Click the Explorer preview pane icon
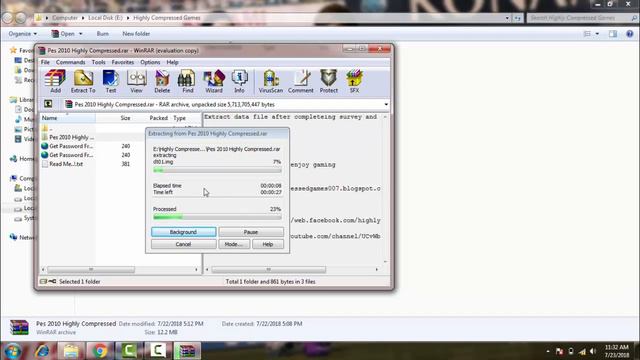Screen dimensions: 640x360 click(613, 34)
